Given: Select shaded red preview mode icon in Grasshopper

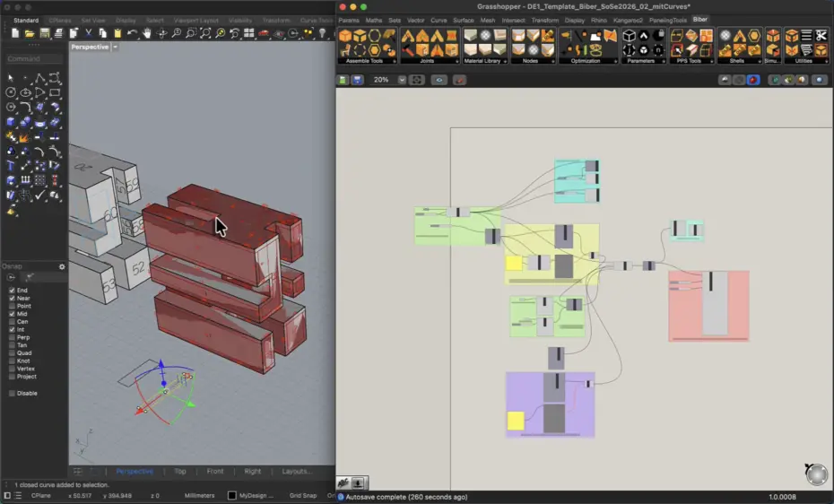Looking at the screenshot, I should (x=752, y=80).
